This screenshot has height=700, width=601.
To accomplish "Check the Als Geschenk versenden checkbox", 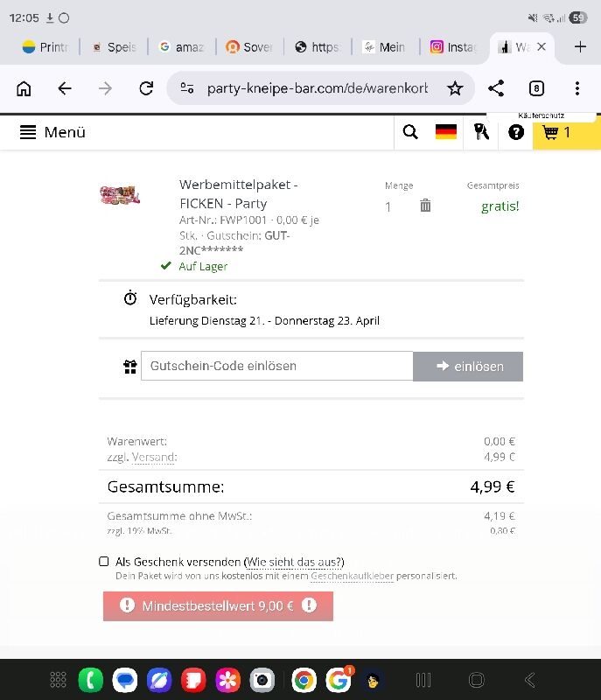I will (104, 562).
